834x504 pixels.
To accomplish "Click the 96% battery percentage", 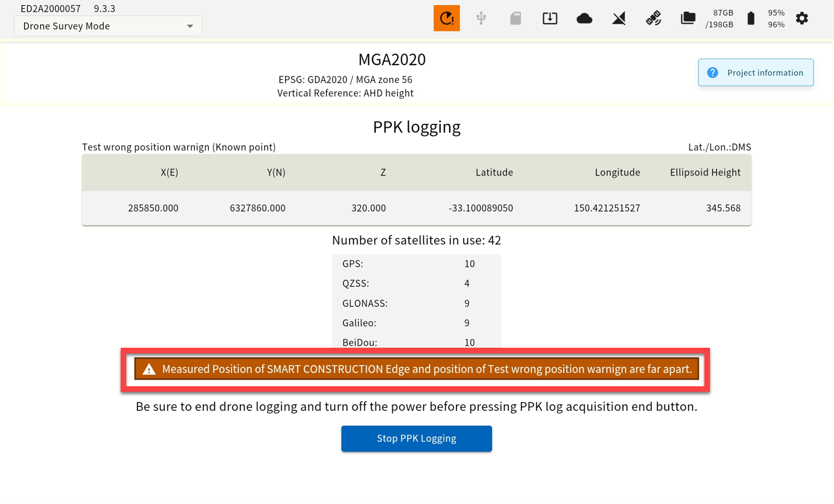I will [x=776, y=25].
